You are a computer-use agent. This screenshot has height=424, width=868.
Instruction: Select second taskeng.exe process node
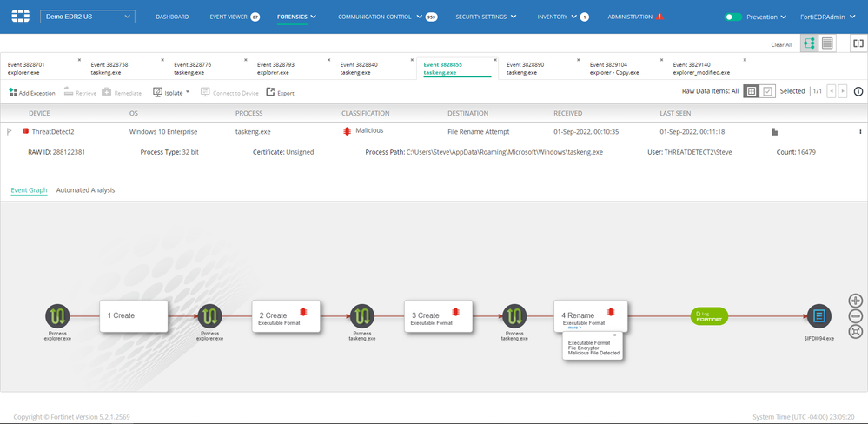514,316
